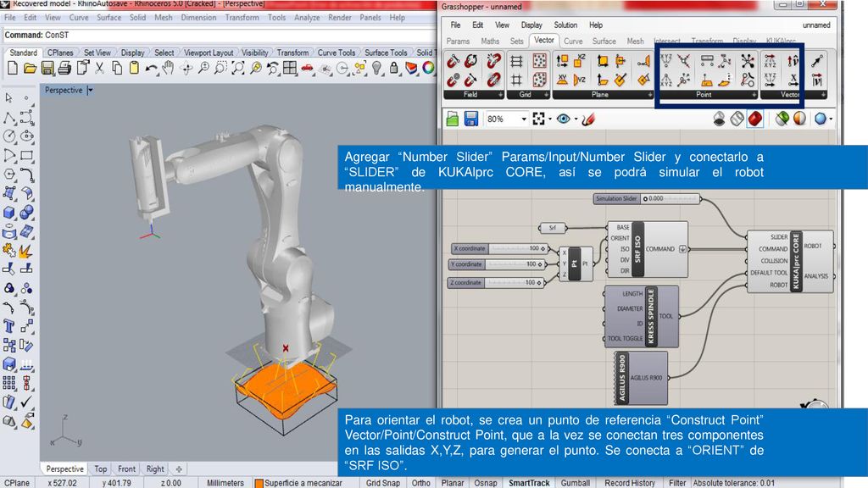Screen dimensions: 868x488
Task: Open Rhino Analyze menu
Action: coord(307,17)
